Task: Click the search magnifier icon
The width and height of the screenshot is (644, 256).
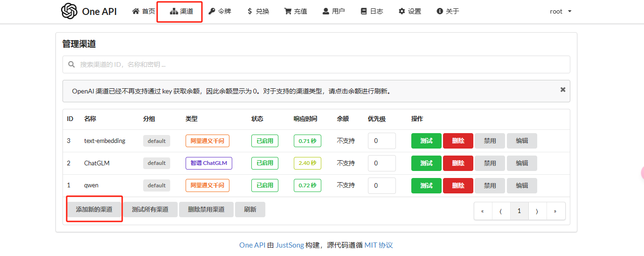Action: [x=71, y=64]
